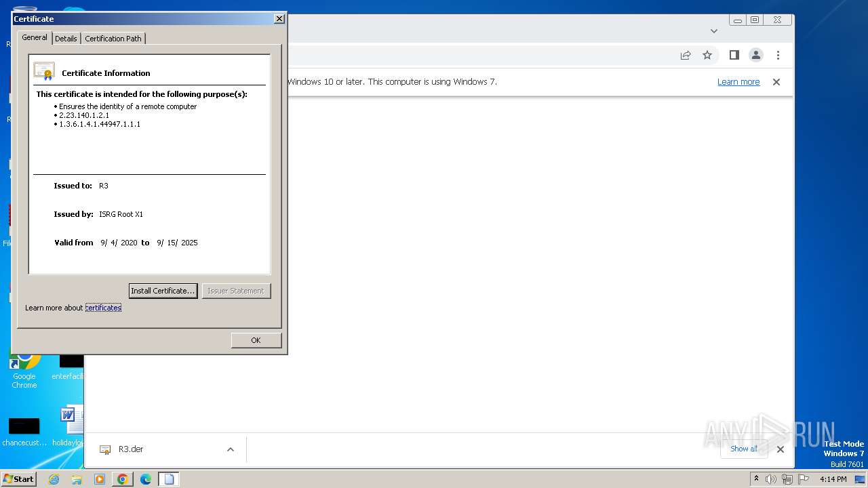Open holiday Word document on desktop
Viewport: 868px width, 488px height.
click(x=68, y=427)
